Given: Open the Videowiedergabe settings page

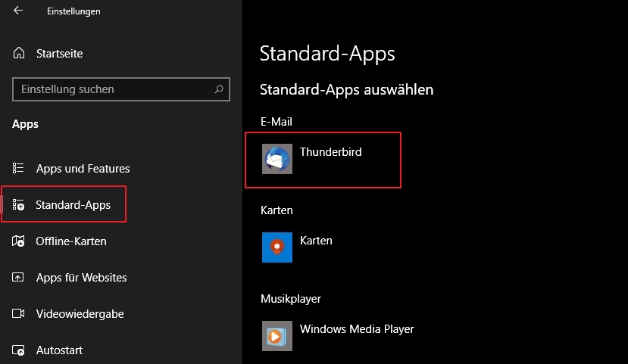Looking at the screenshot, I should (x=80, y=314).
